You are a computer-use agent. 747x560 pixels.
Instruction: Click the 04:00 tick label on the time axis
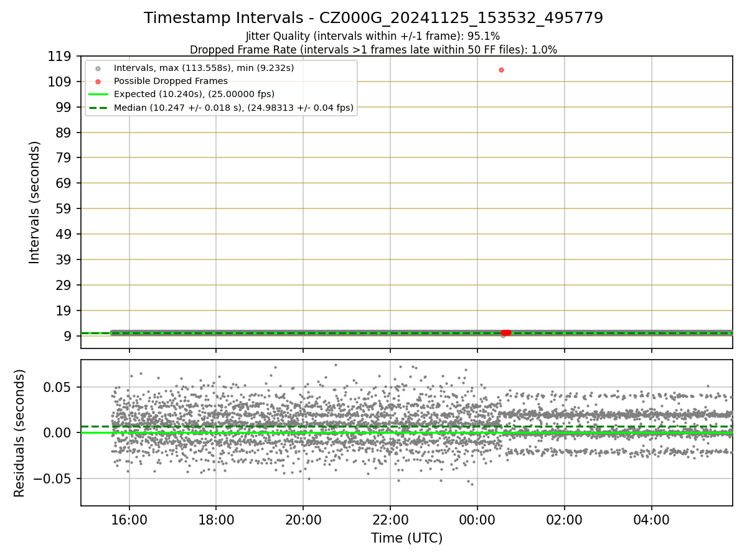(x=652, y=520)
